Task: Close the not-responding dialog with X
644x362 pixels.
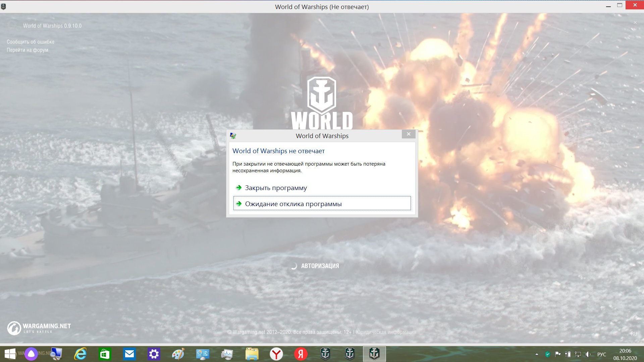Action: [409, 134]
